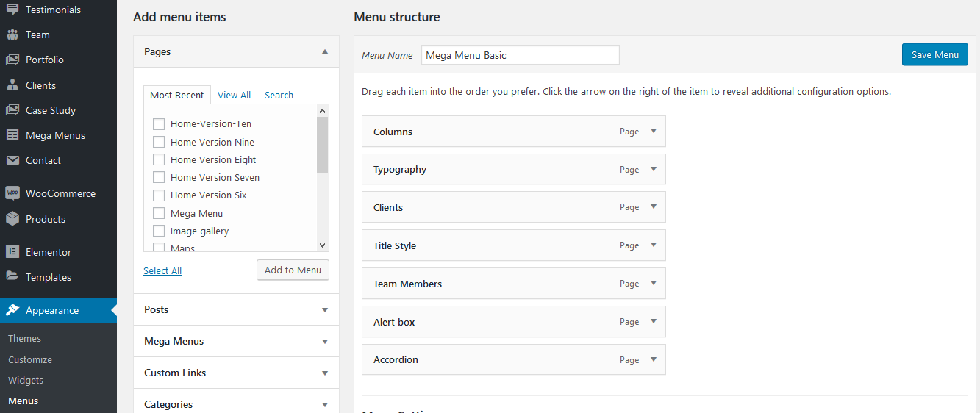Open Contact via the envelope icon
The height and width of the screenshot is (413, 980).
[12, 160]
